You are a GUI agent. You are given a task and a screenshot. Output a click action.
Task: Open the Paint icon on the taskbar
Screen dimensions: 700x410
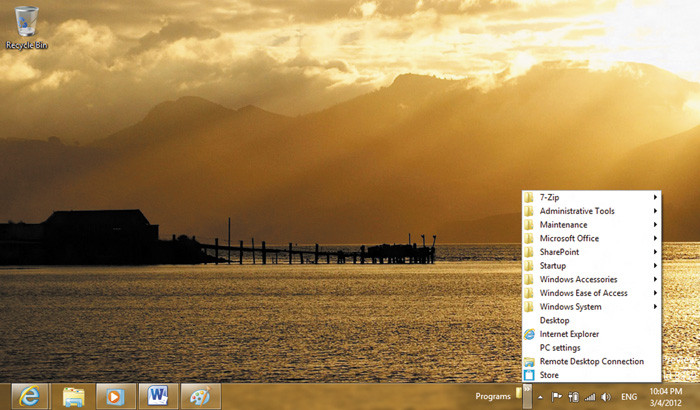(201, 396)
